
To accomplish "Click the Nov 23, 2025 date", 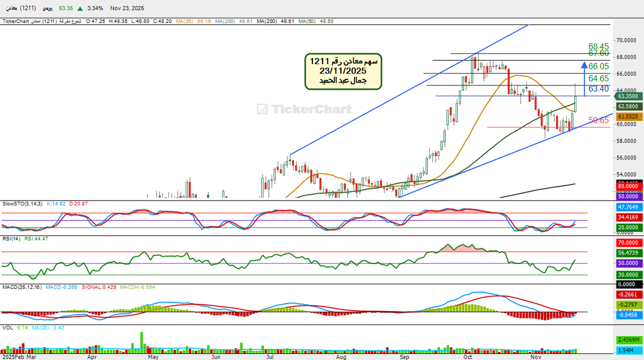I will [127, 9].
